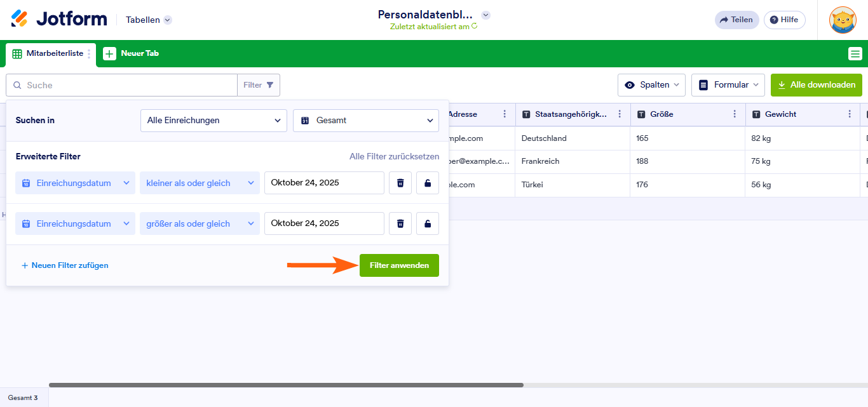Toggle lock on first filter row
868x407 pixels.
(x=428, y=183)
